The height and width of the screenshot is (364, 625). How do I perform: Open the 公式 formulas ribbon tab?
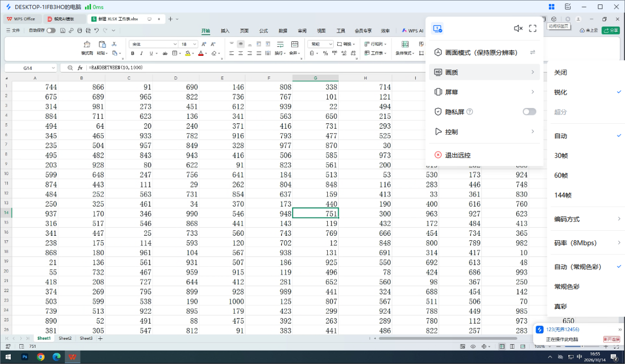click(264, 31)
